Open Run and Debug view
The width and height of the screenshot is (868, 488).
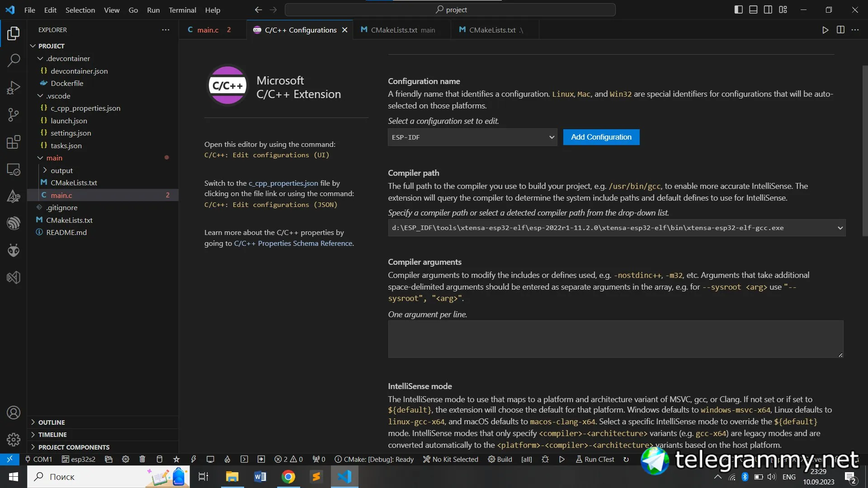point(14,87)
